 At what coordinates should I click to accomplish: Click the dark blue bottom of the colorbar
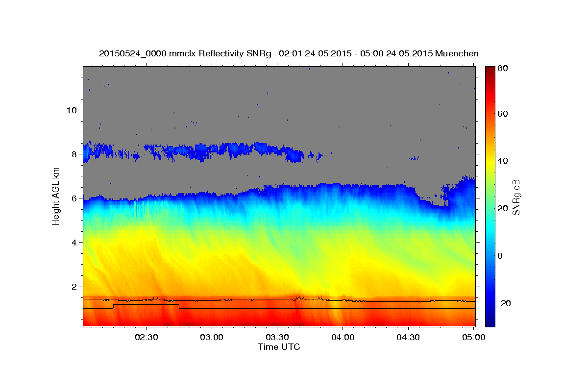490,321
